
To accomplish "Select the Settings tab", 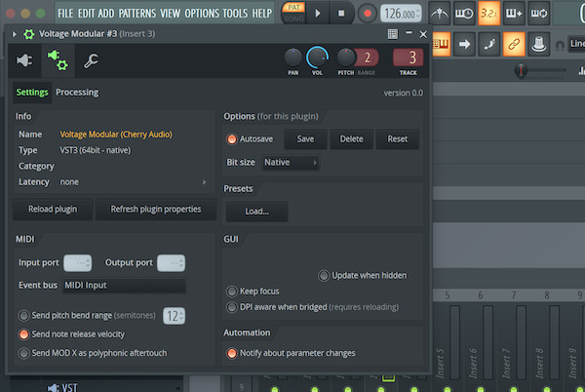I will 32,92.
